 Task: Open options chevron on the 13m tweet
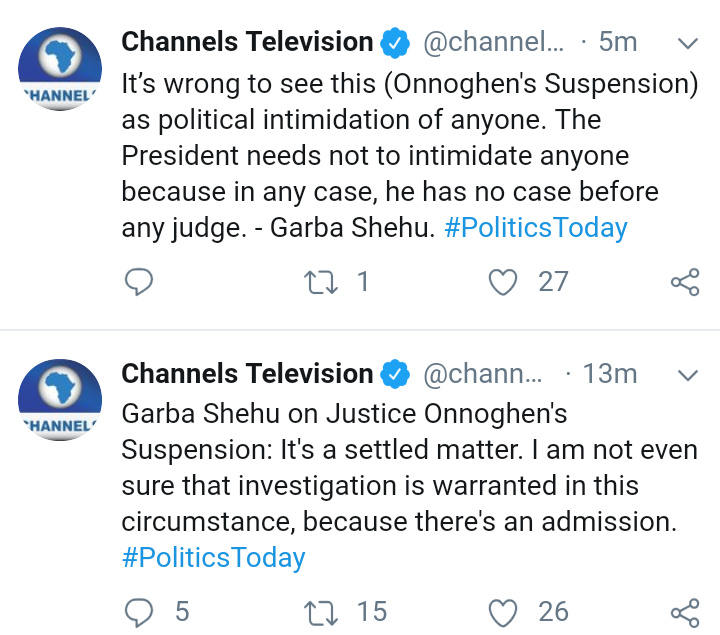pos(687,375)
